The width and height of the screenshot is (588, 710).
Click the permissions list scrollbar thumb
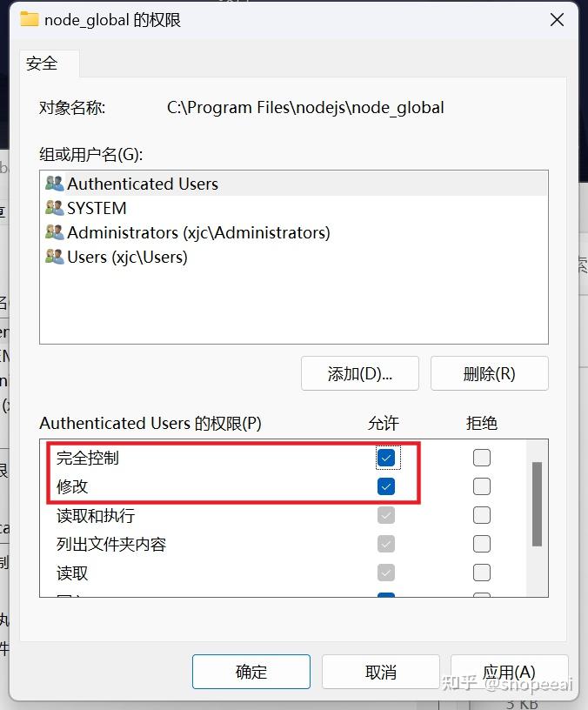[x=537, y=504]
